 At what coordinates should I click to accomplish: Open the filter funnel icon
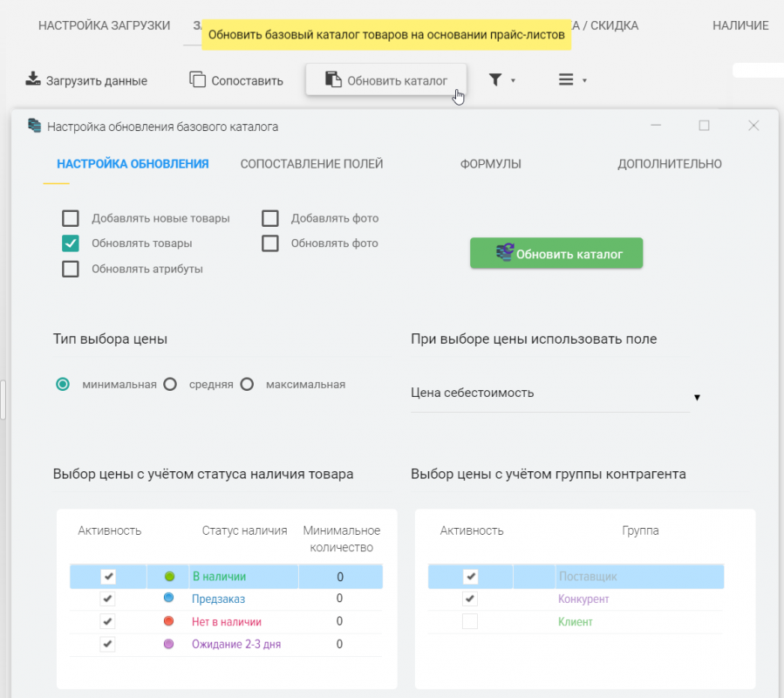[495, 80]
